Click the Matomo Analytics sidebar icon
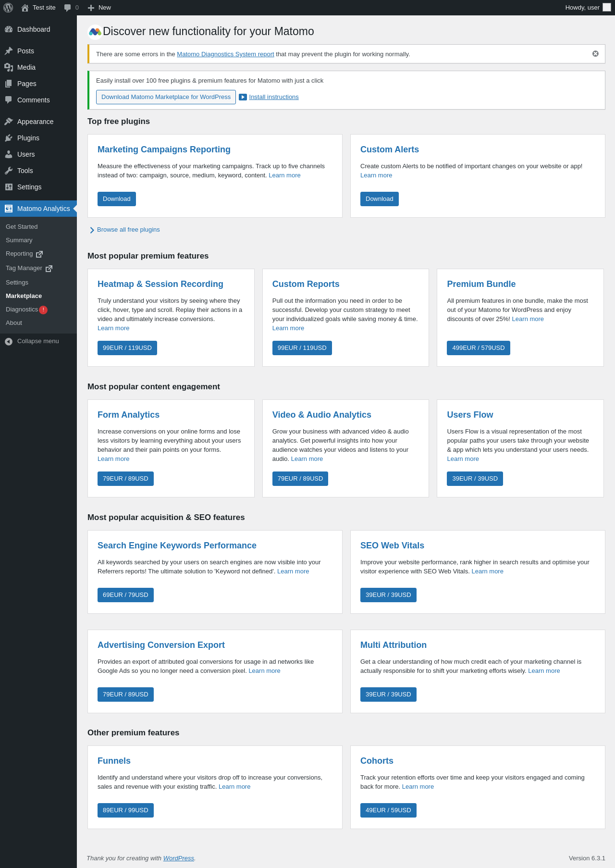The width and height of the screenshot is (615, 868). 9,209
